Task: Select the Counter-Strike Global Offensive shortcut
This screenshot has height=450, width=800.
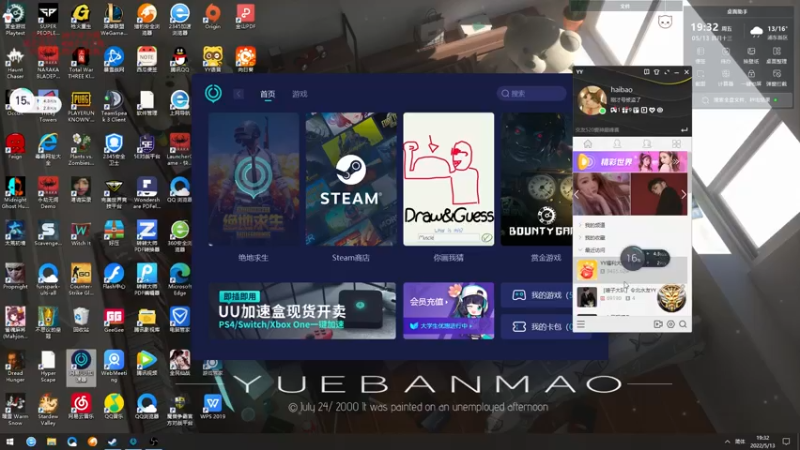Action: pos(81,279)
